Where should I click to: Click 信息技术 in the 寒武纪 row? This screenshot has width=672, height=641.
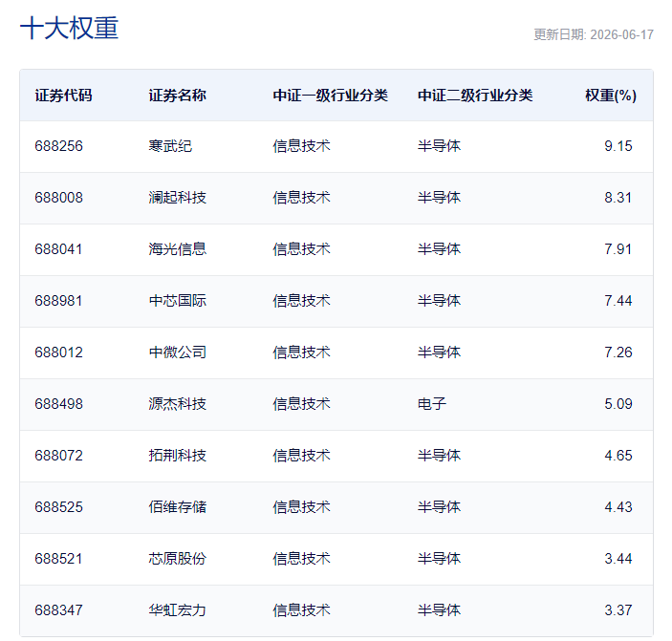click(x=302, y=146)
